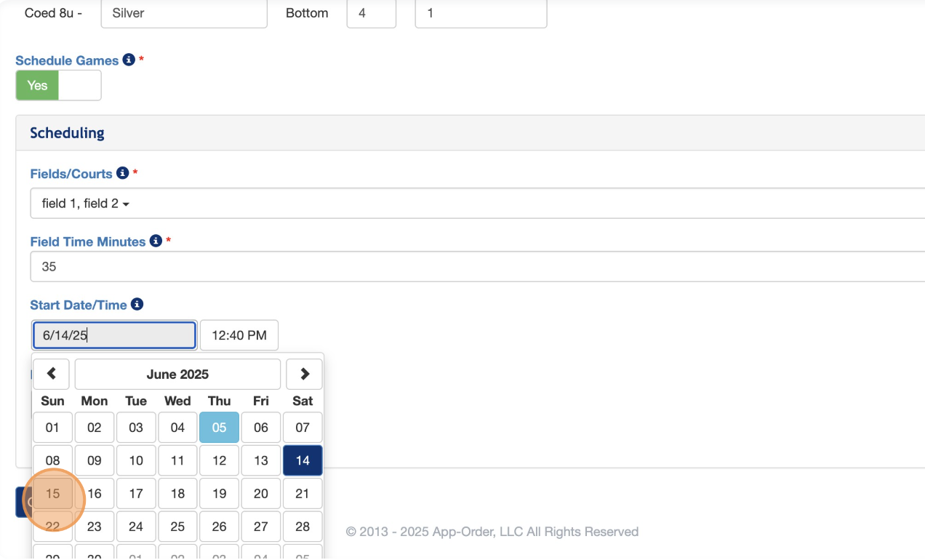Select June 15 in the calendar
The image size is (925, 560).
(x=52, y=494)
